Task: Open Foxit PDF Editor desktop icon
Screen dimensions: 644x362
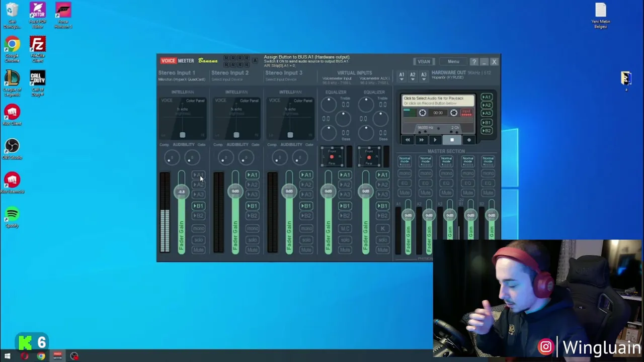Action: point(38,16)
